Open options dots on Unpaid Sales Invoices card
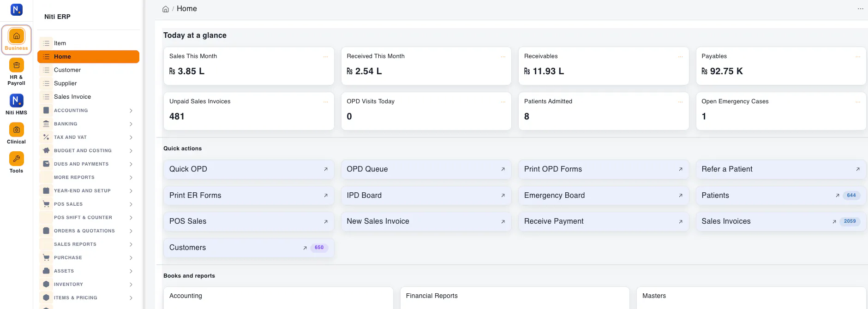868x309 pixels. 325,101
